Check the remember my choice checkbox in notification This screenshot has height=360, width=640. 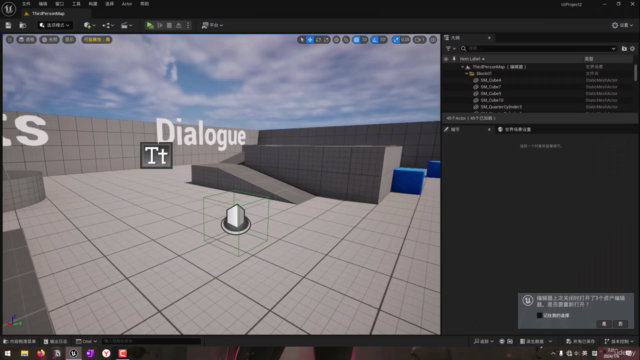click(x=539, y=315)
